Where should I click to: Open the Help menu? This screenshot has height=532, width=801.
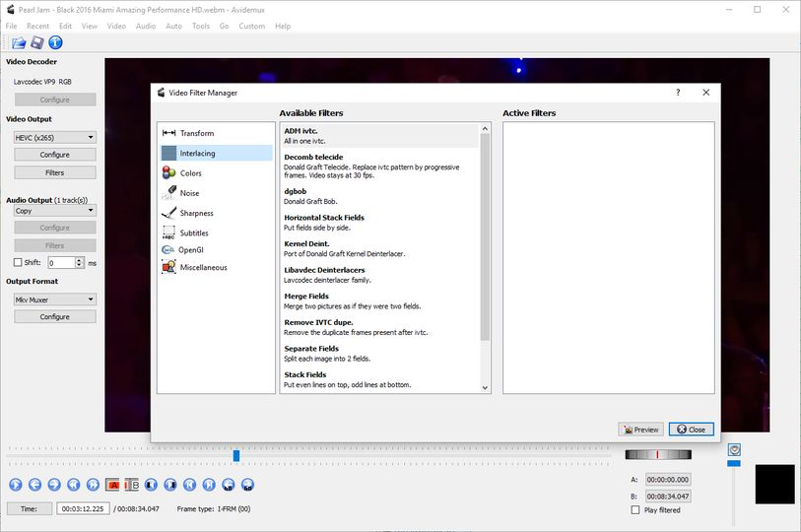283,26
